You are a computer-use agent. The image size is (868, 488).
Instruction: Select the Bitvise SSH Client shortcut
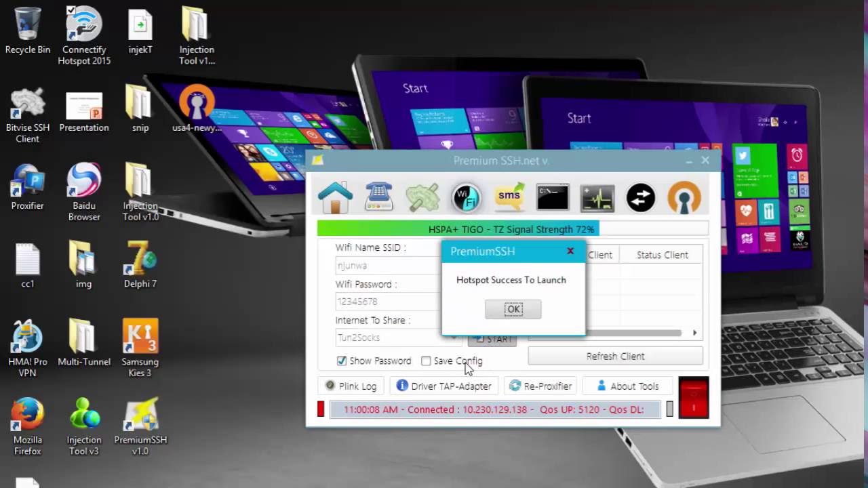pos(28,114)
